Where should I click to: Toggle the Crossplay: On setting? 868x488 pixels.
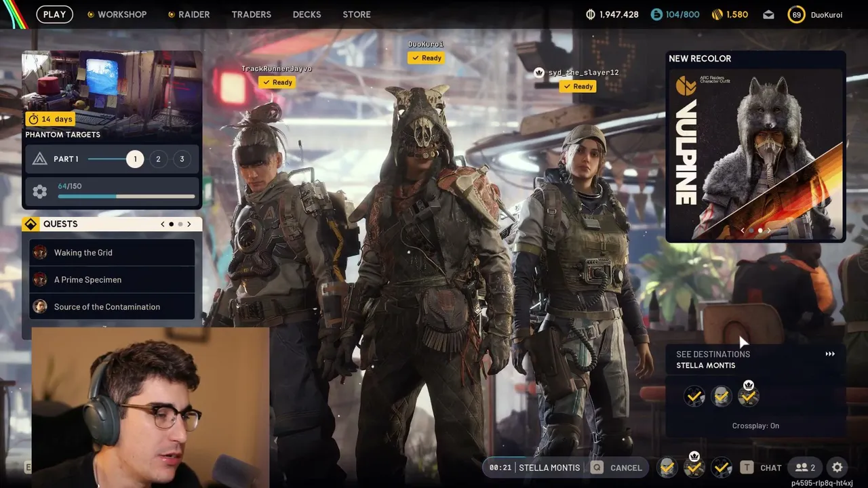[755, 426]
